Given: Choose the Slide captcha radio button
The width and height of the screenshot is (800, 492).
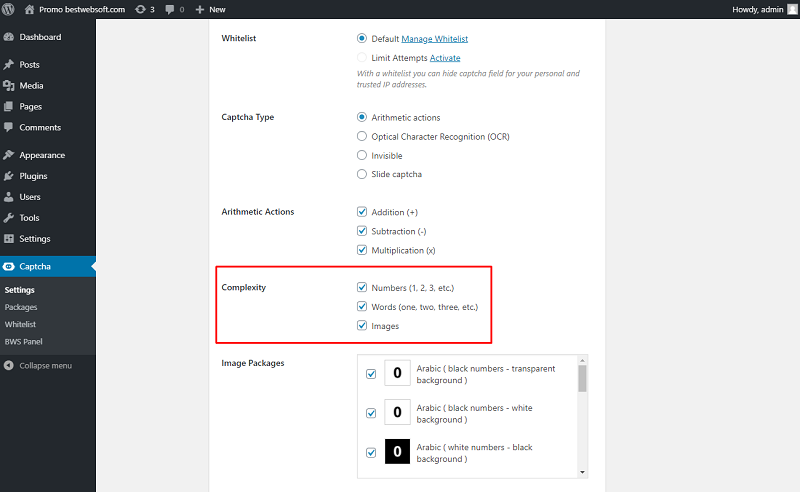Looking at the screenshot, I should (x=362, y=174).
